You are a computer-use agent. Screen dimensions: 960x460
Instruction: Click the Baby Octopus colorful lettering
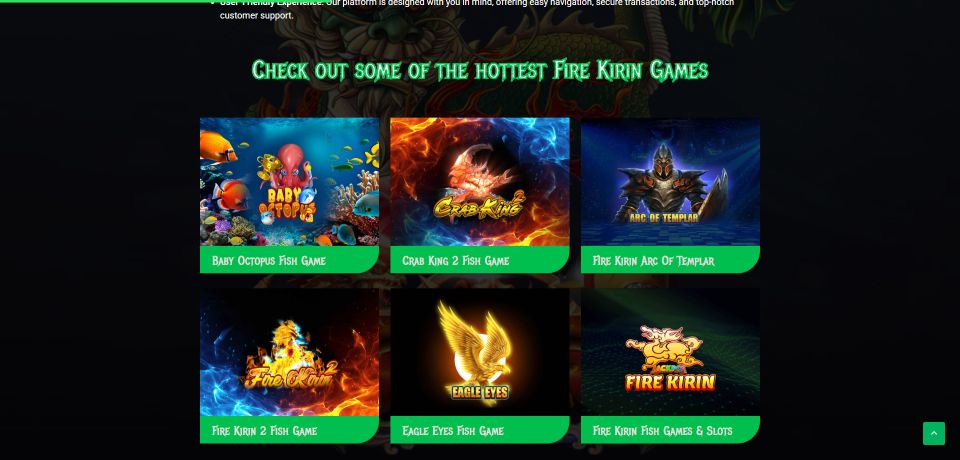pyautogui.click(x=292, y=203)
